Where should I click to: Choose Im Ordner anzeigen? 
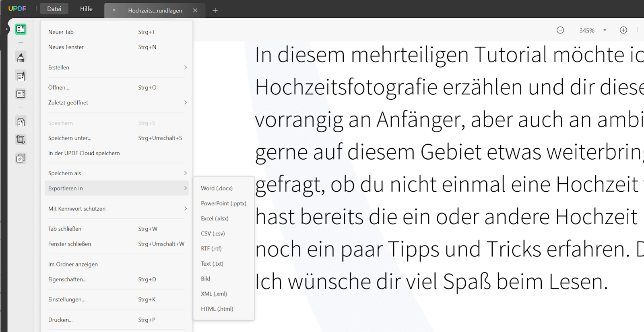[x=117, y=264]
